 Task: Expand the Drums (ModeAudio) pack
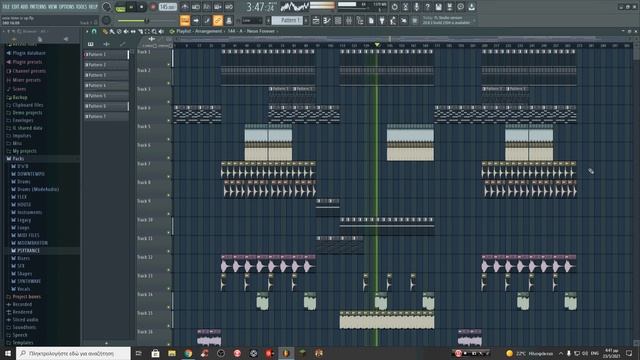[38, 189]
